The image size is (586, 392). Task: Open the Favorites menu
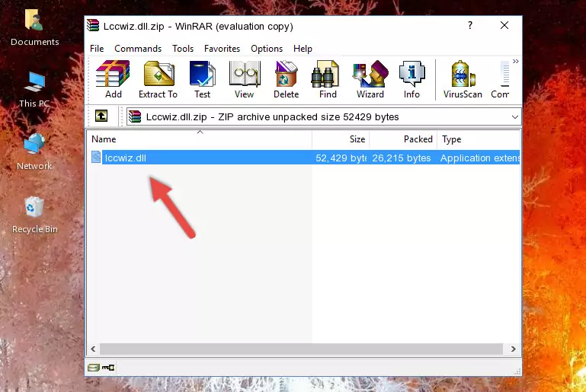pos(222,49)
